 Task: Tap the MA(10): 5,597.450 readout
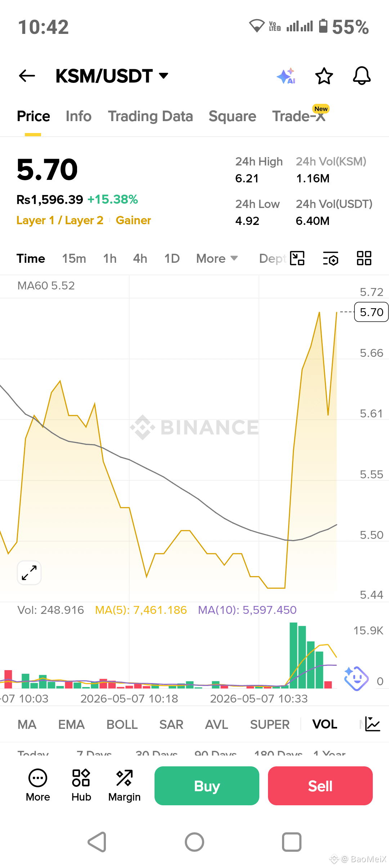pos(247,610)
